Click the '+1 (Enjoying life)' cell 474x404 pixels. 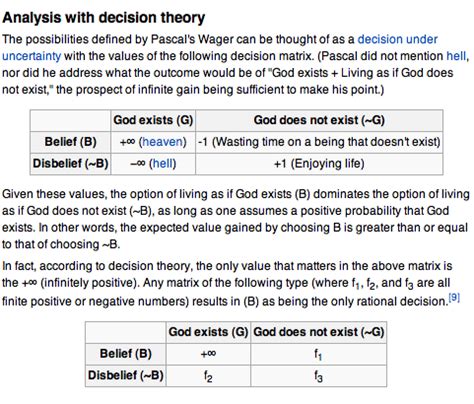[319, 164]
